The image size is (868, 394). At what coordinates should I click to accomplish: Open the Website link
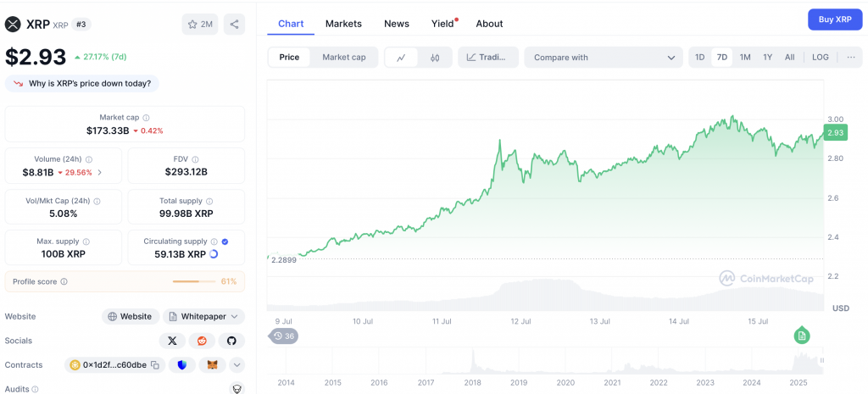click(x=131, y=317)
